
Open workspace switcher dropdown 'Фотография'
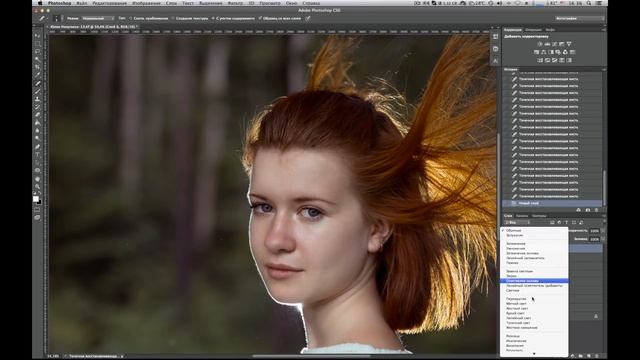coord(579,18)
